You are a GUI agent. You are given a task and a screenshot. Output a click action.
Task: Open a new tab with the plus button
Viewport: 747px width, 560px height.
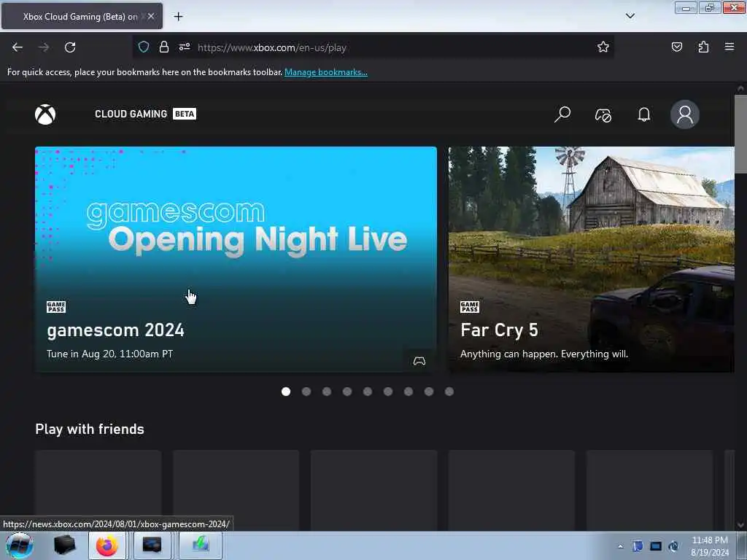178,17
